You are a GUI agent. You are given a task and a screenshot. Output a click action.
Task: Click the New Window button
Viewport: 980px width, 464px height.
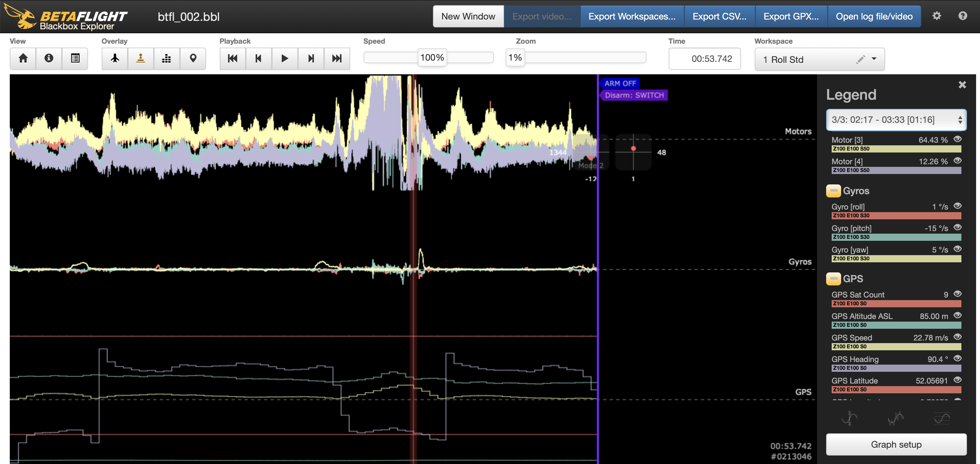[x=468, y=16]
